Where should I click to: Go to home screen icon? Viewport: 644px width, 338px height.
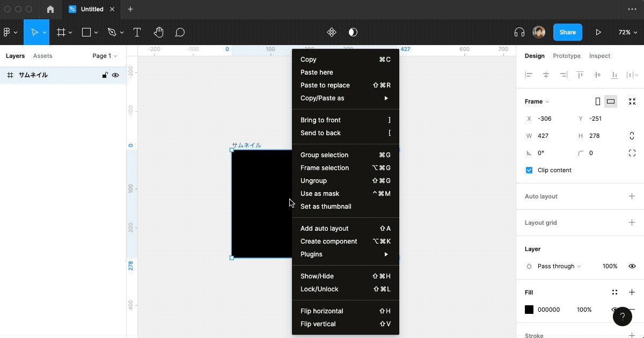(x=50, y=9)
